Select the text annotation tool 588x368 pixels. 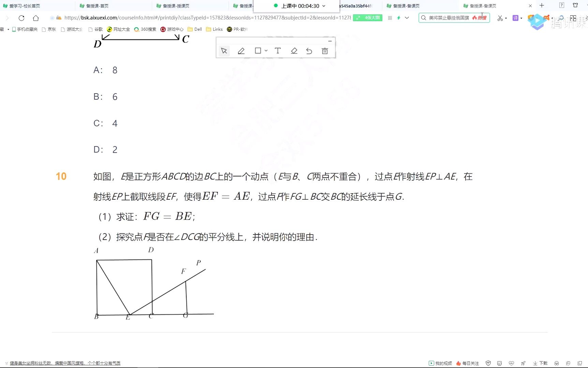point(278,51)
